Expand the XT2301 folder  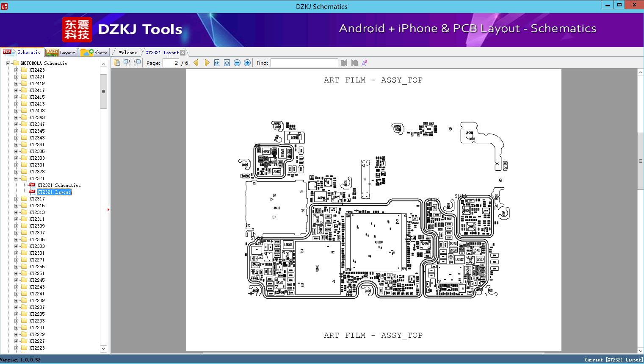click(x=16, y=253)
